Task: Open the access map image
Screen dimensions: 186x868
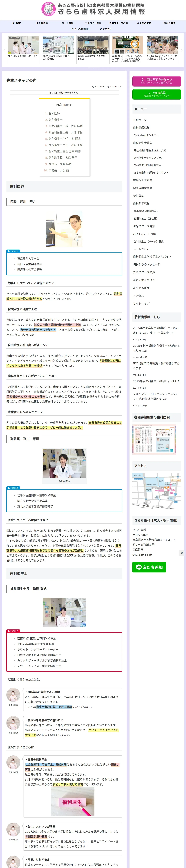Action: pos(157,491)
